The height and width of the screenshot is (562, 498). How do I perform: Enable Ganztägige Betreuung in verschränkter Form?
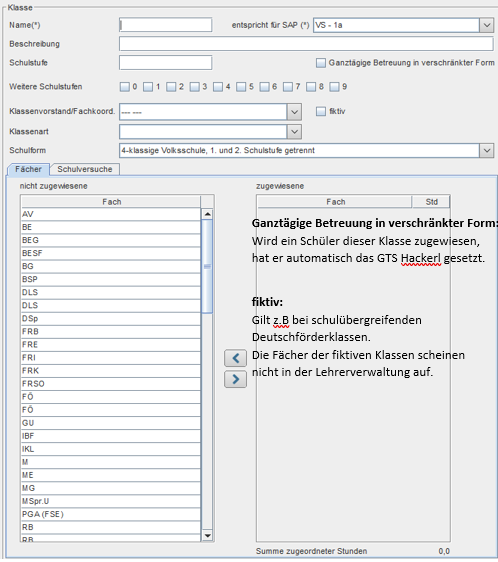(x=321, y=63)
